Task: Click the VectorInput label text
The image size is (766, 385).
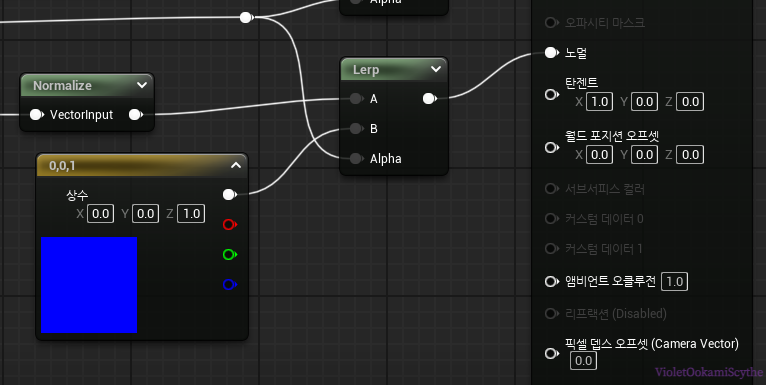Action: (x=81, y=115)
